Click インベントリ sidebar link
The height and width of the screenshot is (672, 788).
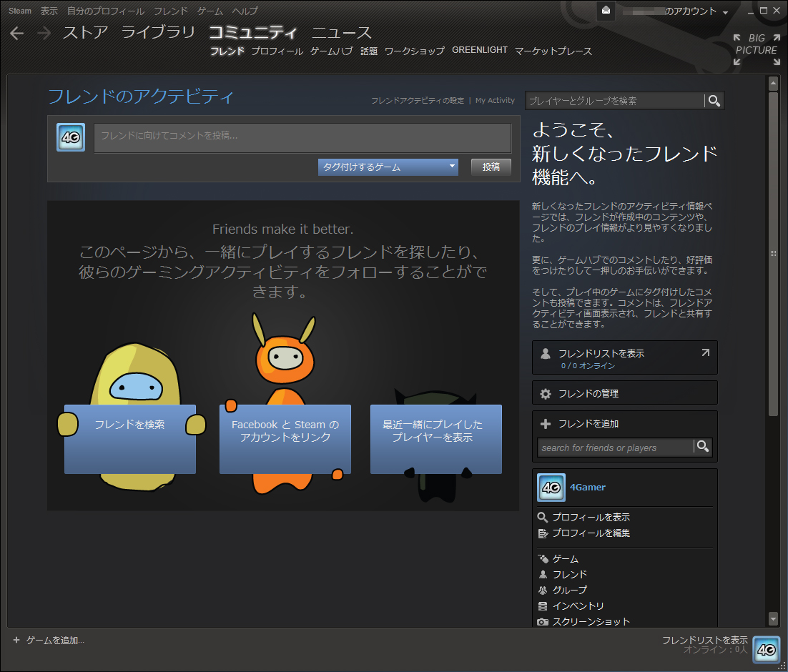pyautogui.click(x=578, y=606)
